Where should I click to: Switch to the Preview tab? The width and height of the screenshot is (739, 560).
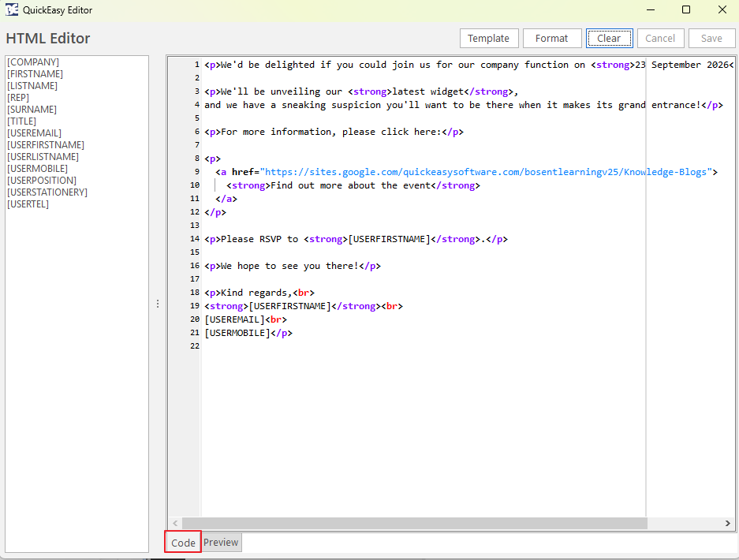point(221,542)
